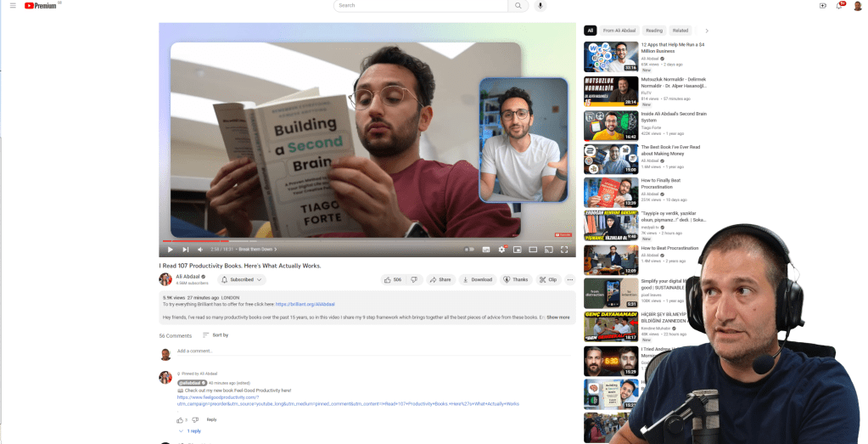The image size is (868, 444).
Task: Enter full screen mode
Action: pos(564,250)
